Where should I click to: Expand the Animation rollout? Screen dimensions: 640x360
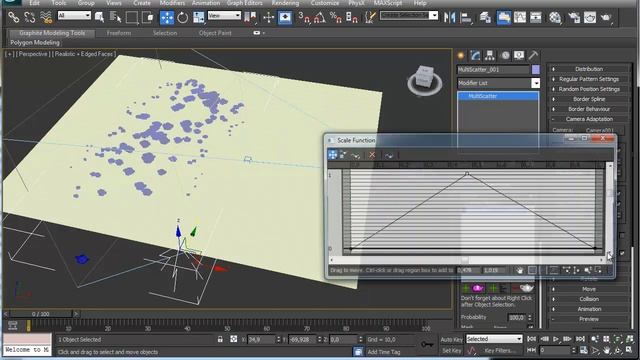pos(588,309)
